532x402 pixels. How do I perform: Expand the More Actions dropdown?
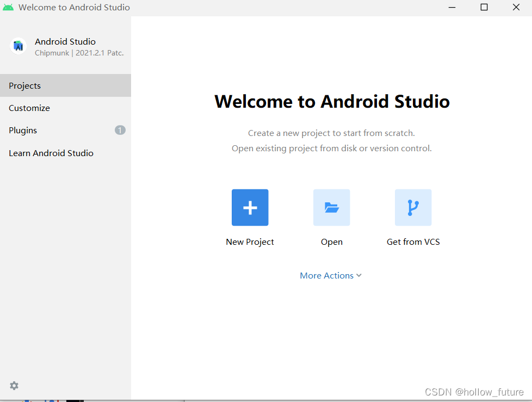331,275
